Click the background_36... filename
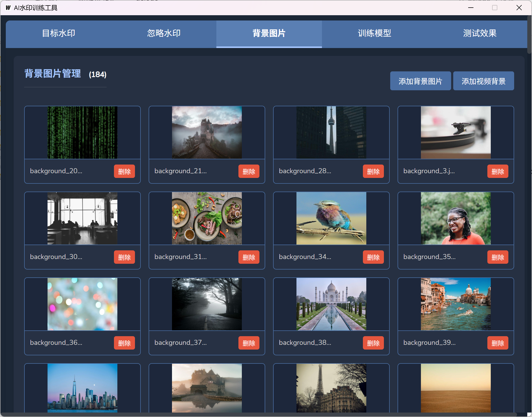The image size is (532, 417). point(56,343)
